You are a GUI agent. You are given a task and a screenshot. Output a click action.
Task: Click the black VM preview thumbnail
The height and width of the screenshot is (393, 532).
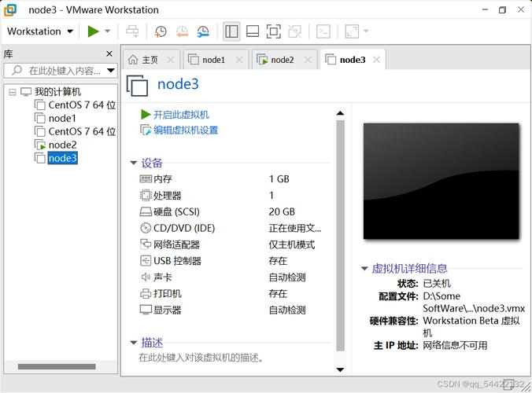(441, 181)
